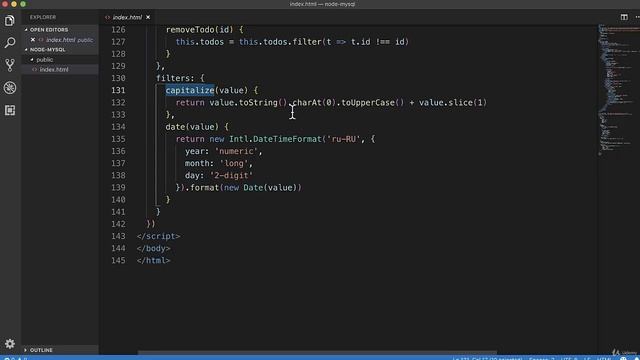The height and width of the screenshot is (360, 640).
Task: Click the Split Editor icon
Action: coord(624,17)
